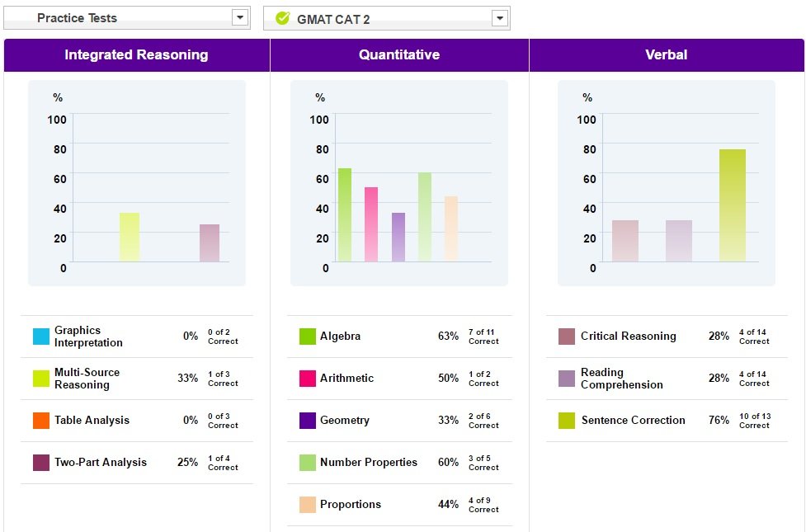The height and width of the screenshot is (532, 806).
Task: Click the 0% Graphics Interpretation score
Action: pyautogui.click(x=191, y=337)
